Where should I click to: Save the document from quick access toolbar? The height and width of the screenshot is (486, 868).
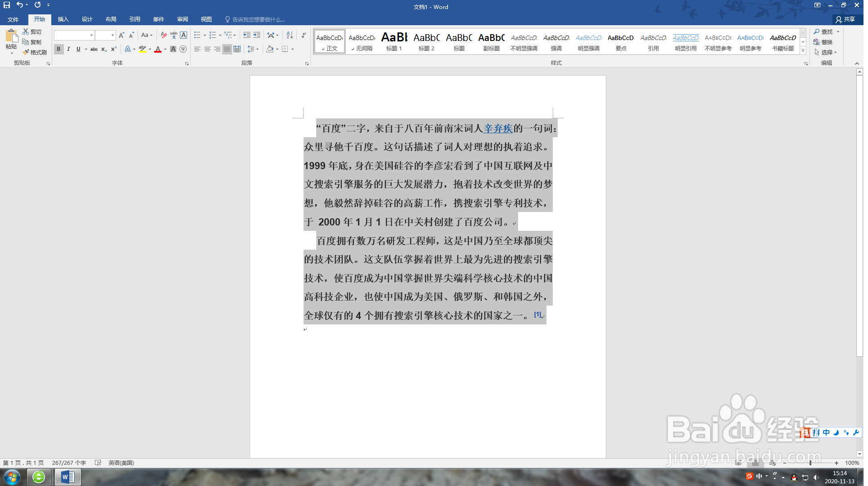[7, 5]
